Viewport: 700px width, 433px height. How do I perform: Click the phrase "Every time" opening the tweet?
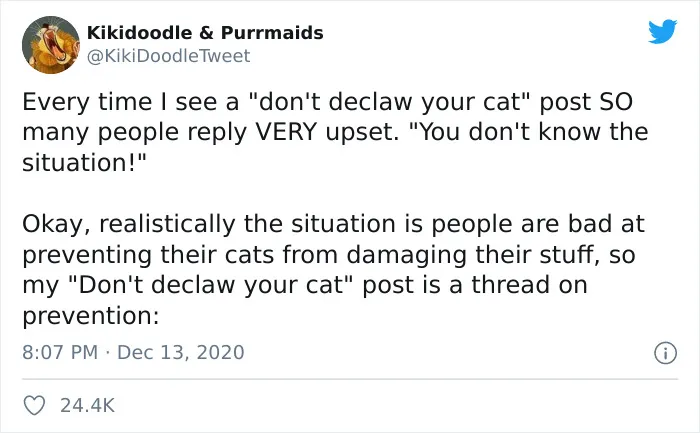click(x=88, y=103)
